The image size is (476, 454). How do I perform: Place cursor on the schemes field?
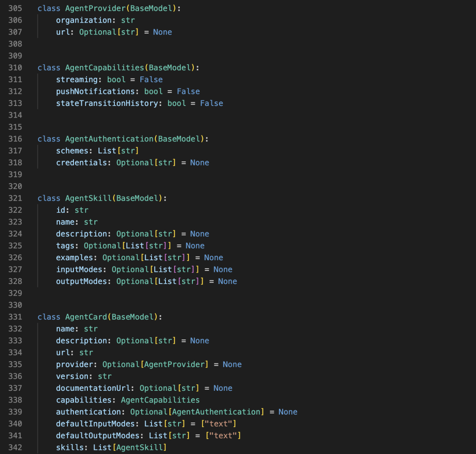pyautogui.click(x=74, y=151)
